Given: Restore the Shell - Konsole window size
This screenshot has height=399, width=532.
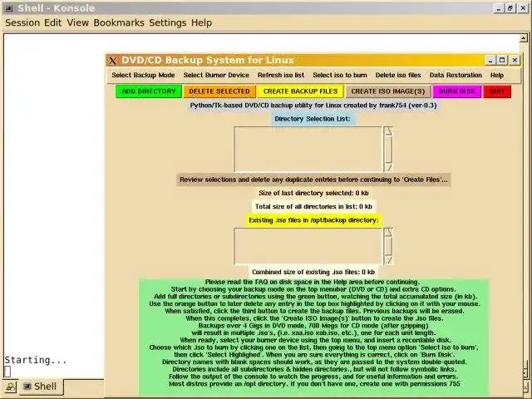Looking at the screenshot, I should pyautogui.click(x=510, y=8).
